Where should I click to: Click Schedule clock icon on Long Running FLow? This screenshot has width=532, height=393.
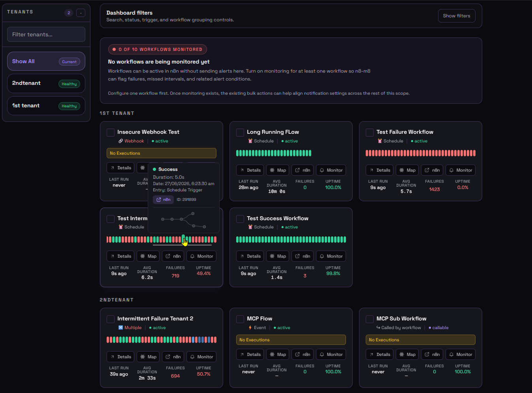click(x=250, y=141)
